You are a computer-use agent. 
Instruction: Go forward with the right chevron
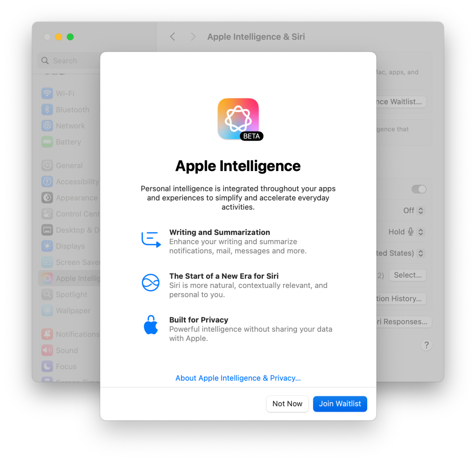point(193,37)
